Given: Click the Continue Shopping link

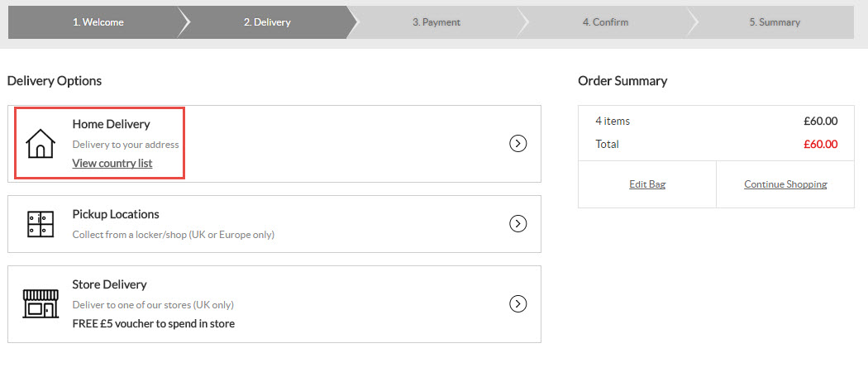Looking at the screenshot, I should tap(785, 184).
